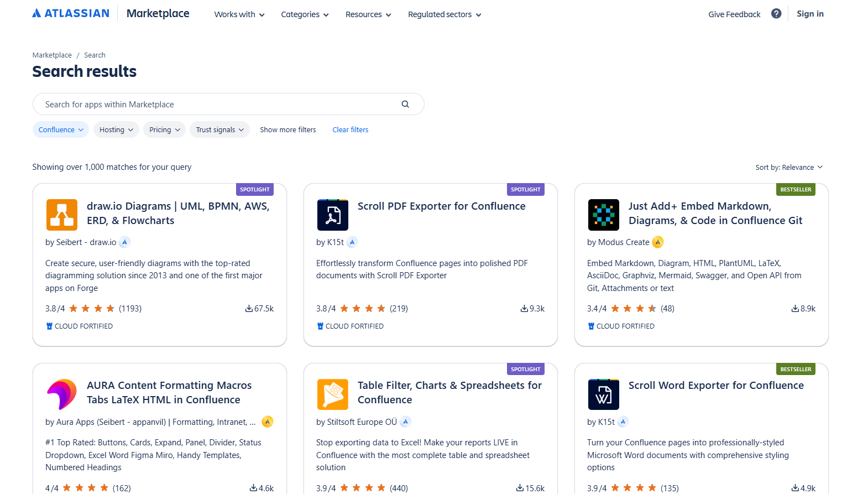The height and width of the screenshot is (494, 868).
Task: Click partner badge next to K15t on Word Exporter
Action: pos(623,422)
